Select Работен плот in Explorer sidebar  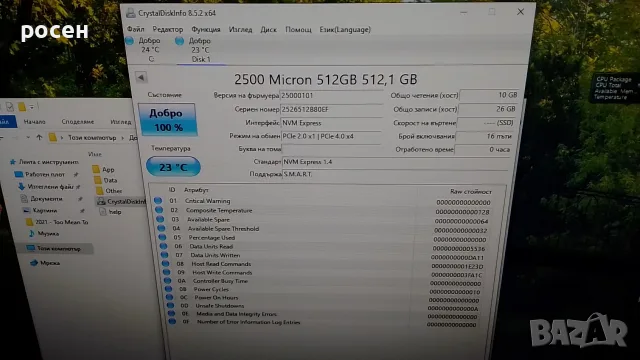[x=40, y=174]
